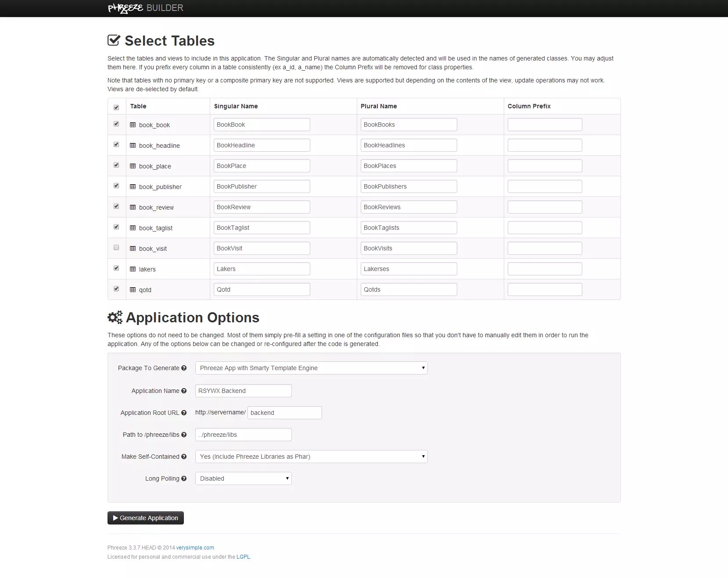Click the Generate Application button
This screenshot has height=578, width=728.
click(x=146, y=518)
